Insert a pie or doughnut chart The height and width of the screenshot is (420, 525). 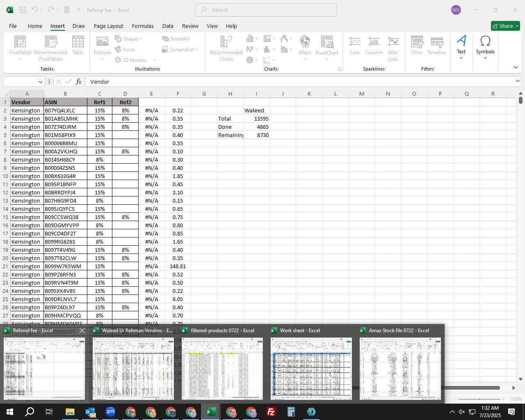252,60
